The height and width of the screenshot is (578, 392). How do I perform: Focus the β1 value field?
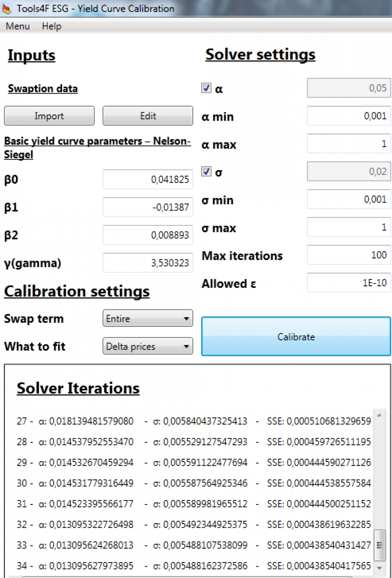(147, 207)
